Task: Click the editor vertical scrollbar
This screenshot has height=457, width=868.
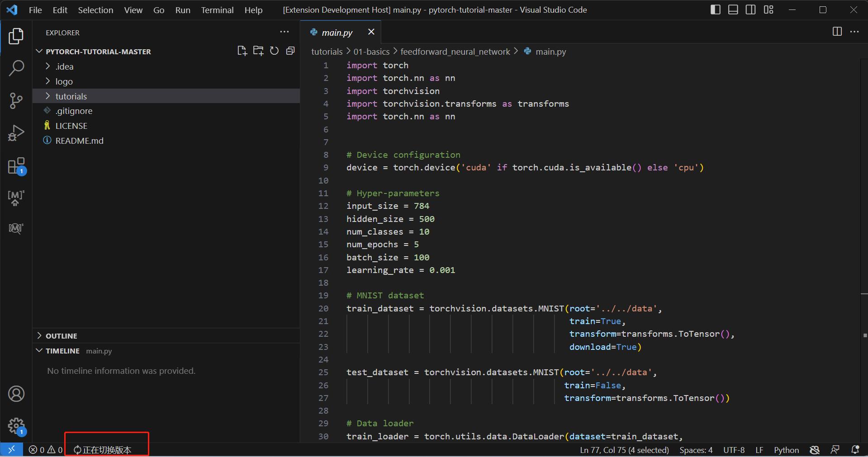Action: click(864, 250)
